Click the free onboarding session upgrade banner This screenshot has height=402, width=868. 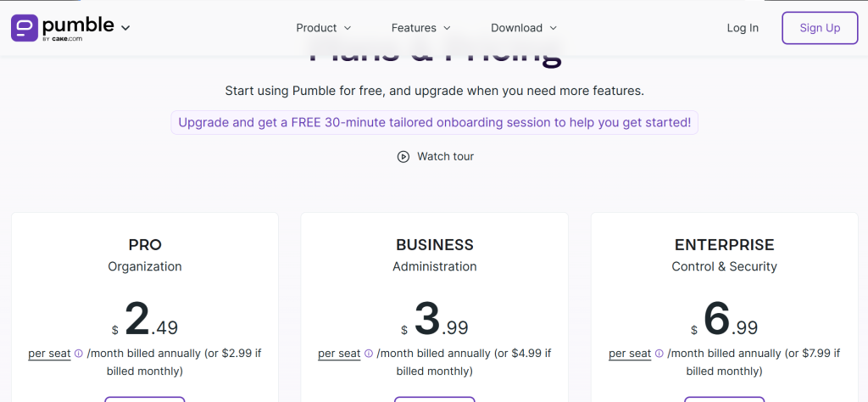(x=434, y=122)
